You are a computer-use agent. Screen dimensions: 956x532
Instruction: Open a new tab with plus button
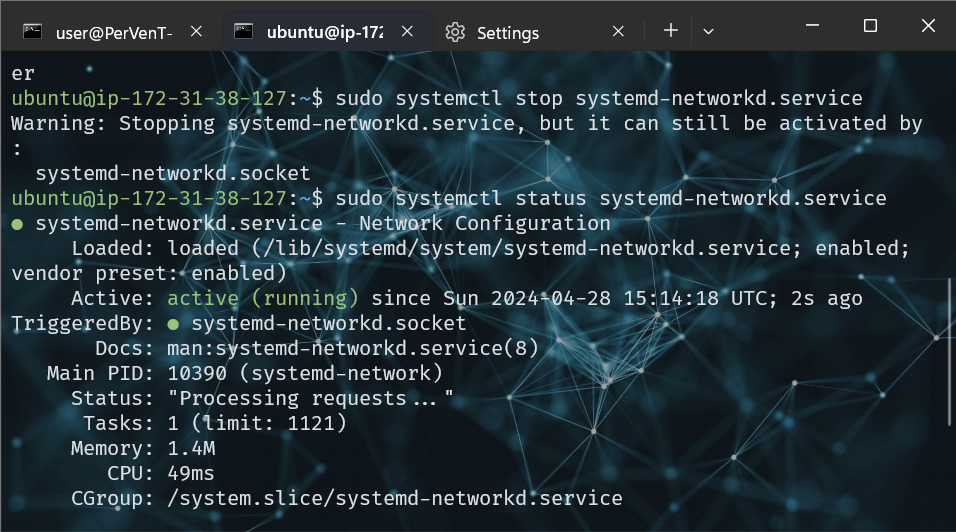(670, 32)
